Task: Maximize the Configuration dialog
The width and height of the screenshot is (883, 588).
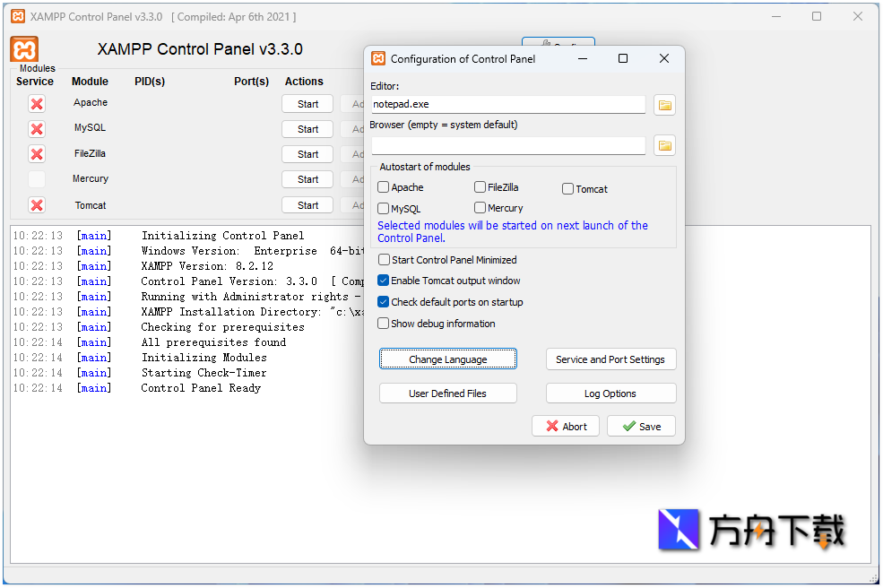Action: tap(623, 58)
